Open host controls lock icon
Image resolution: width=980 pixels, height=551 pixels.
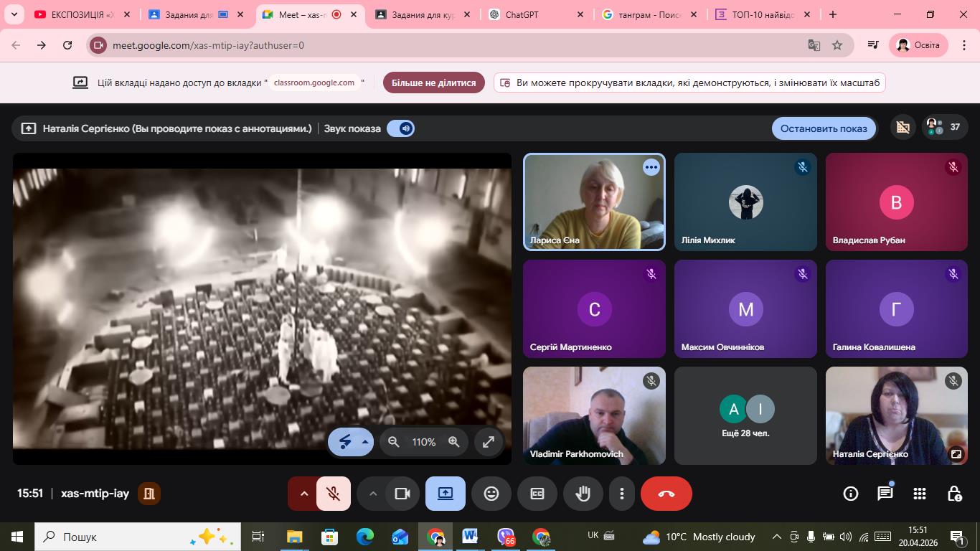tap(954, 494)
